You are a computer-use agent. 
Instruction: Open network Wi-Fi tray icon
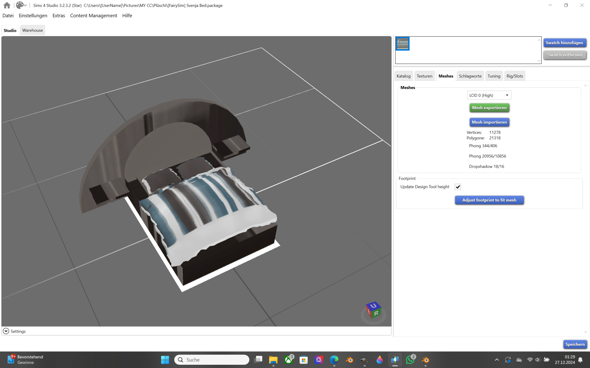point(530,360)
